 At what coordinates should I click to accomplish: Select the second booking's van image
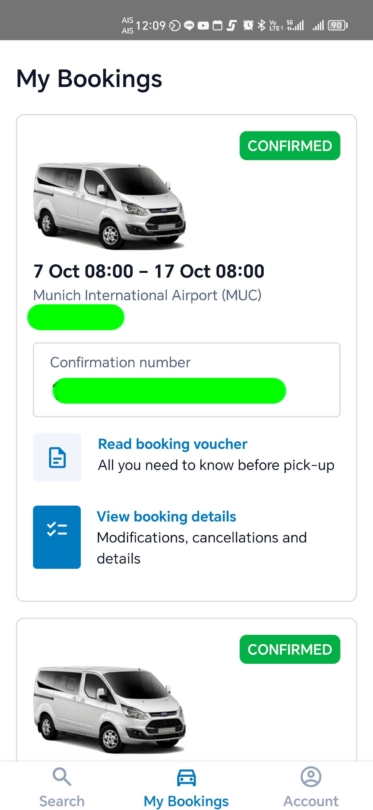click(110, 709)
